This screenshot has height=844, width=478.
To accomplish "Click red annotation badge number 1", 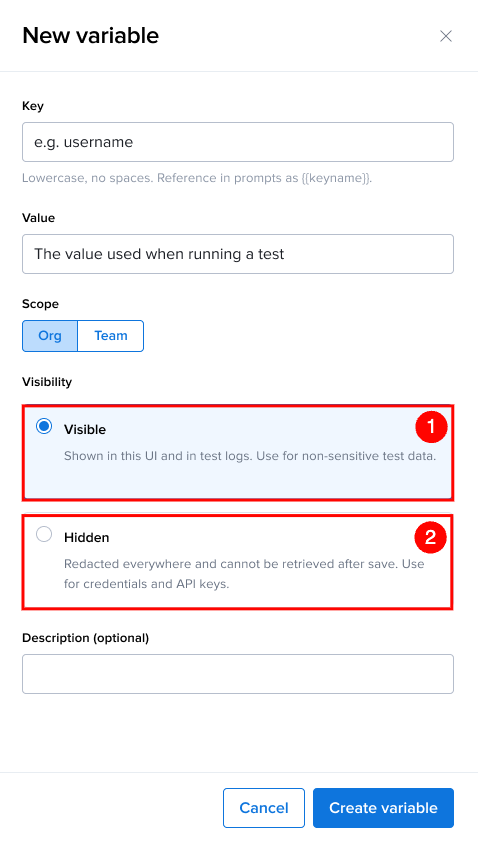I will 431,426.
